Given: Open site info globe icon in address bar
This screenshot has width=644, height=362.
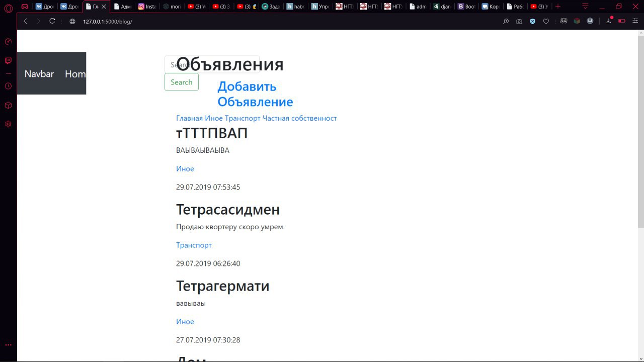Looking at the screenshot, I should [x=72, y=22].
